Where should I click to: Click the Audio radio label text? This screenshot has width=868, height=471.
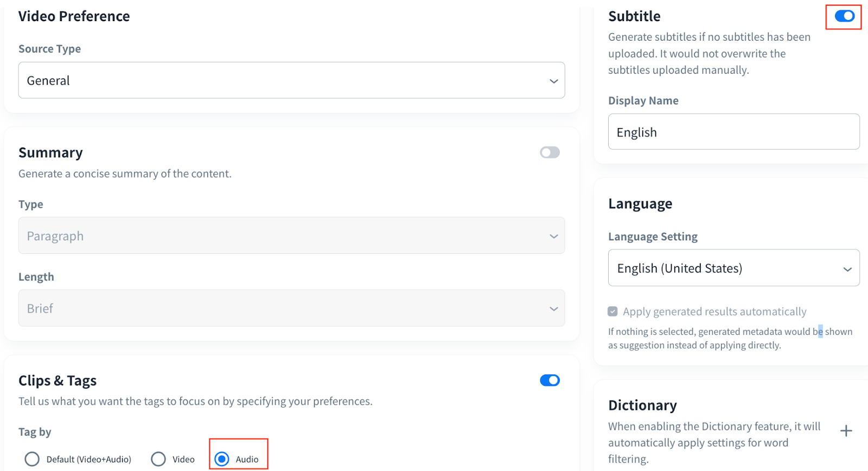point(247,459)
